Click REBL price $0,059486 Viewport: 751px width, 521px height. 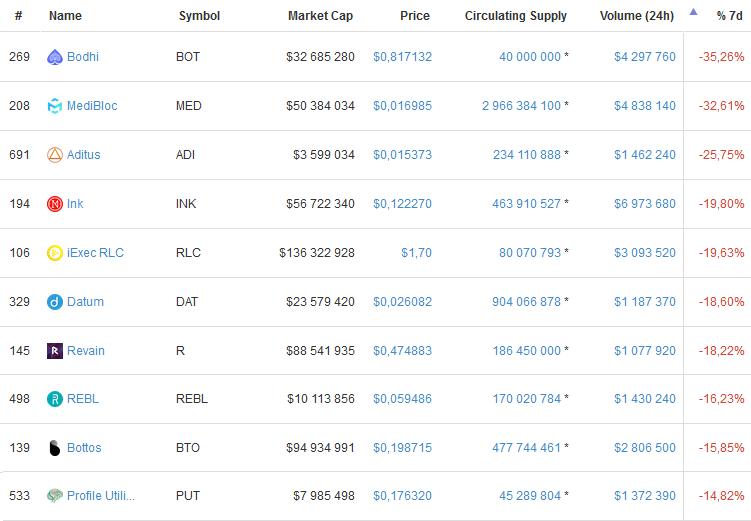pyautogui.click(x=402, y=399)
